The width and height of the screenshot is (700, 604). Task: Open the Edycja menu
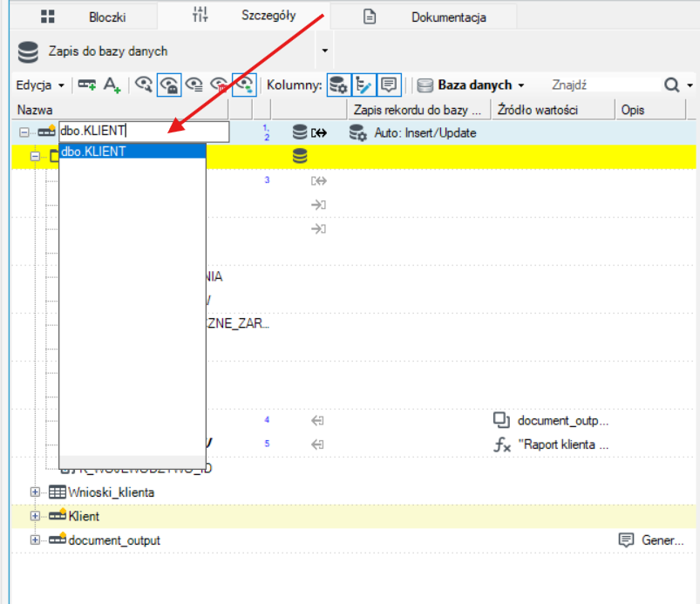point(40,85)
